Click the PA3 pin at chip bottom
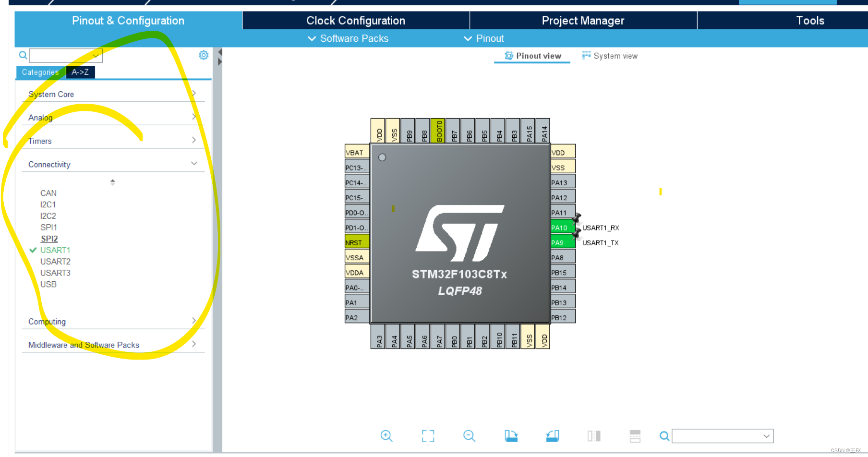The height and width of the screenshot is (457, 868). pyautogui.click(x=378, y=337)
